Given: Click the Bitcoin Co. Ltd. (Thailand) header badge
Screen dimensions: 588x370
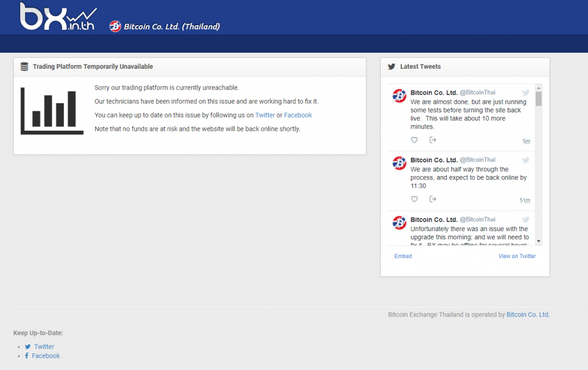Looking at the screenshot, I should [165, 26].
